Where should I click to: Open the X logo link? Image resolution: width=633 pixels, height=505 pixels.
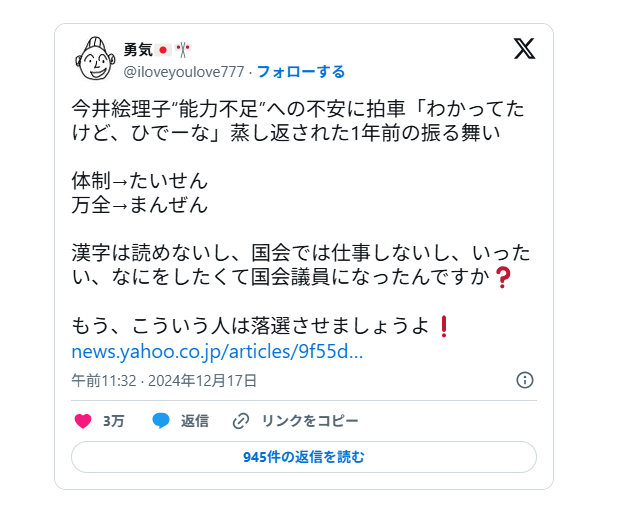coord(524,48)
